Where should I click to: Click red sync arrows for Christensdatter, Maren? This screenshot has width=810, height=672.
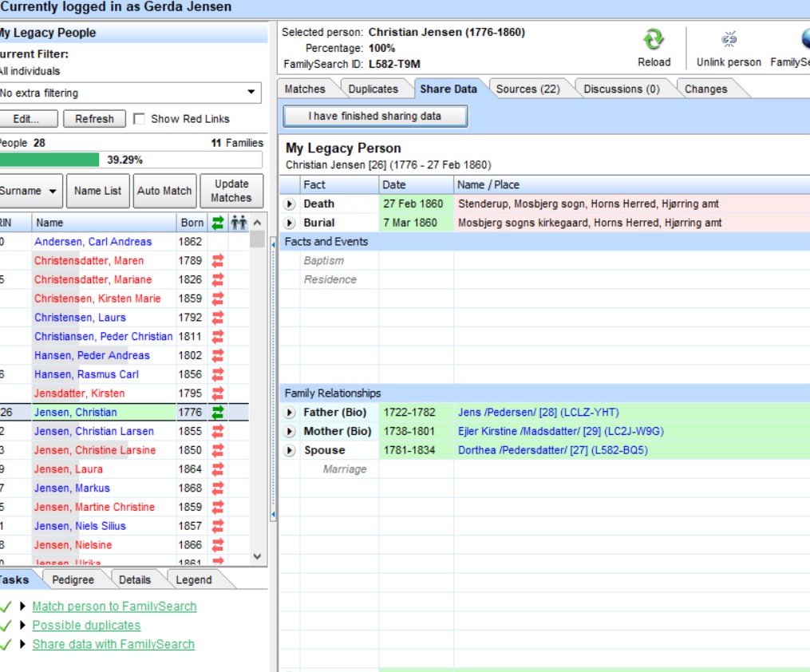point(218,261)
